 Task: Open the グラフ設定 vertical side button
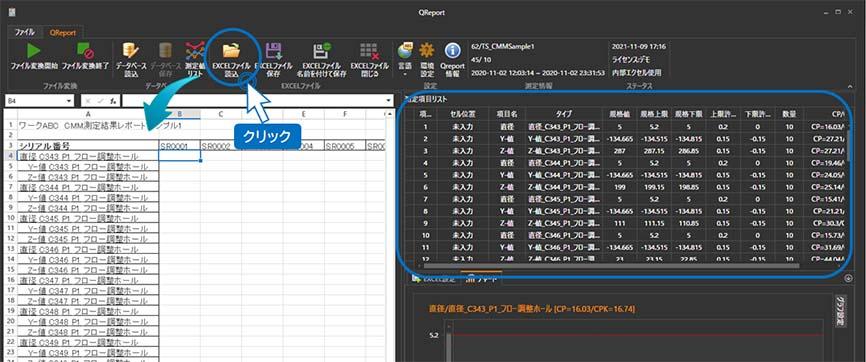tap(838, 313)
